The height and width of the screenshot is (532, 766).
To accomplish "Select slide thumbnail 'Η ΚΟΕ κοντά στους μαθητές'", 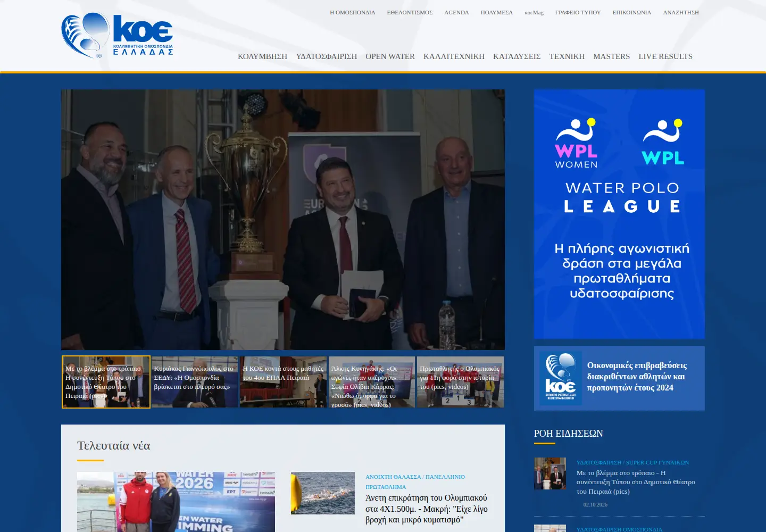I will [284, 382].
